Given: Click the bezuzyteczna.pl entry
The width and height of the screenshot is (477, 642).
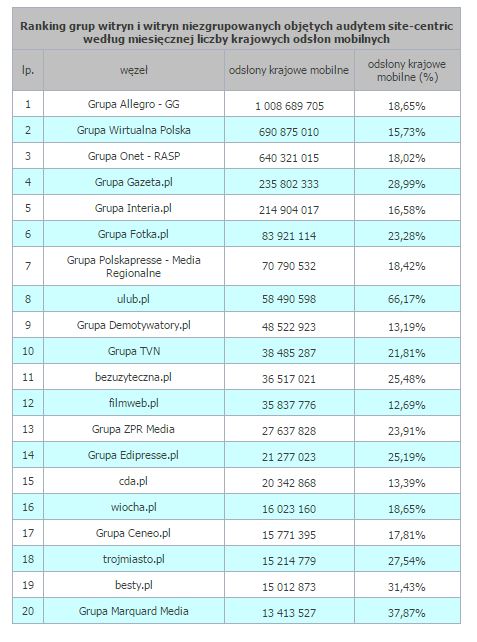Looking at the screenshot, I should (133, 377).
